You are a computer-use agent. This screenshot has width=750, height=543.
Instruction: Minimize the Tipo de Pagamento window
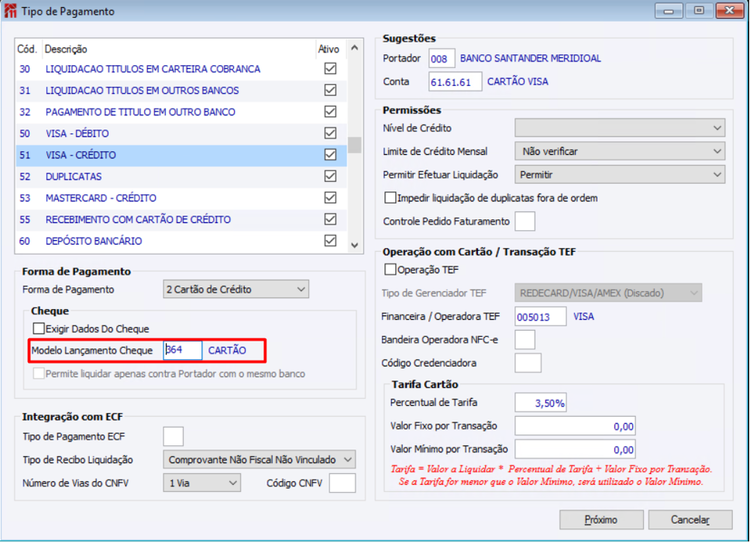tap(669, 11)
